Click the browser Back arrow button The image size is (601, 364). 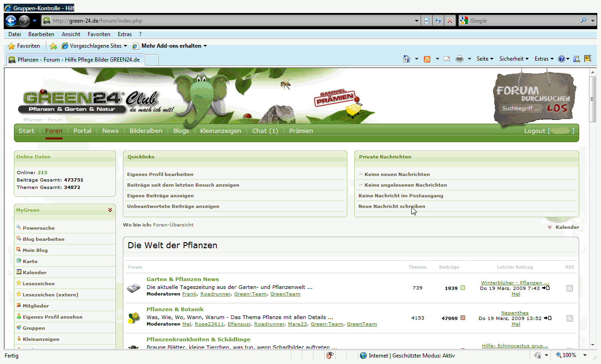(x=11, y=21)
